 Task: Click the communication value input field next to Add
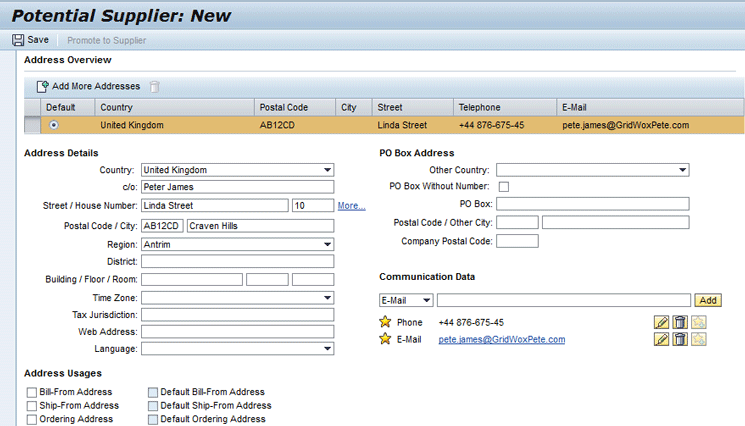click(564, 300)
